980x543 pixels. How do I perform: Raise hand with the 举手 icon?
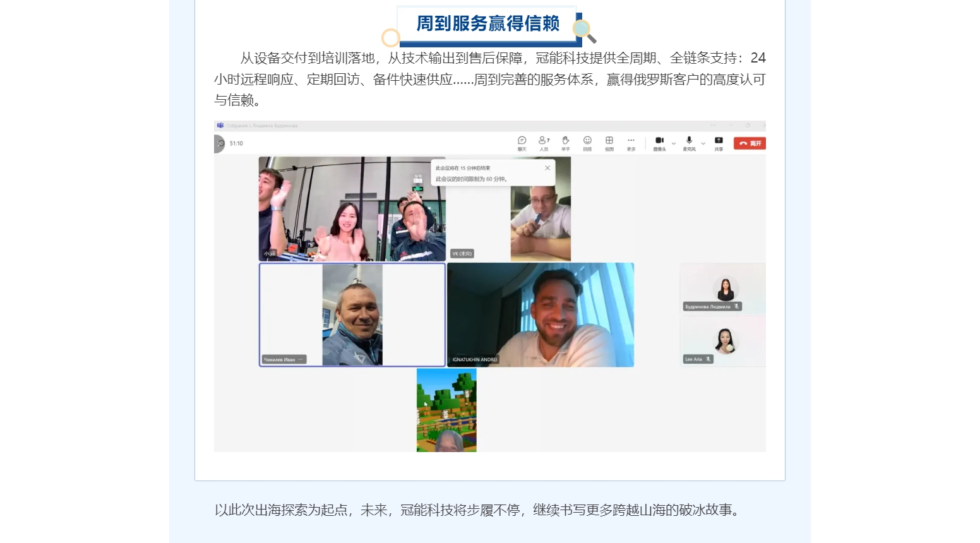(x=565, y=140)
